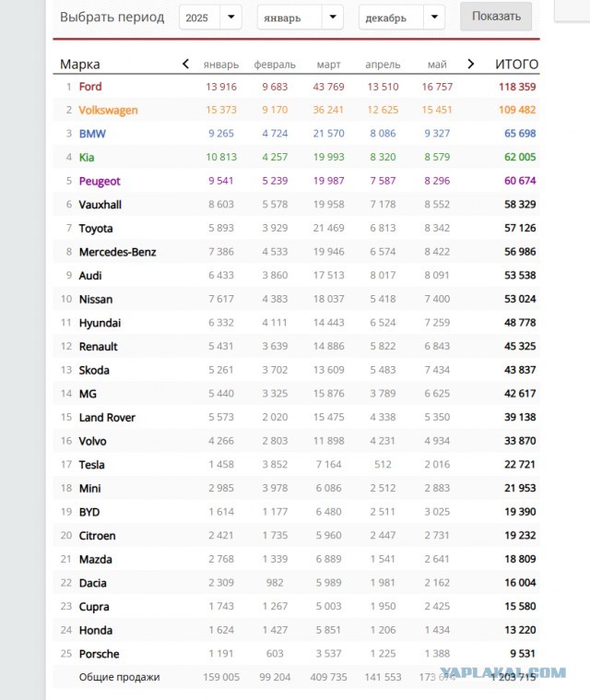Click Tesla April value 512
590x700 pixels.
click(383, 465)
